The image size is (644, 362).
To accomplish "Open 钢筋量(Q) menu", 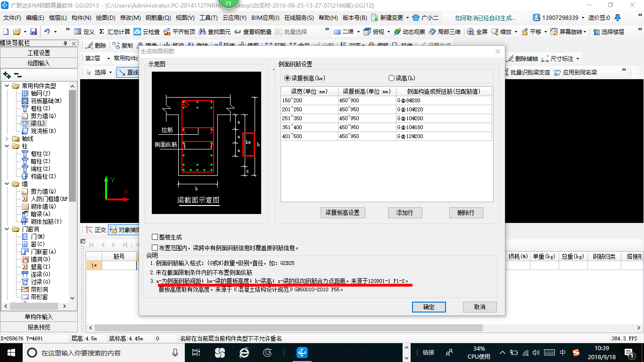I will pos(158,18).
